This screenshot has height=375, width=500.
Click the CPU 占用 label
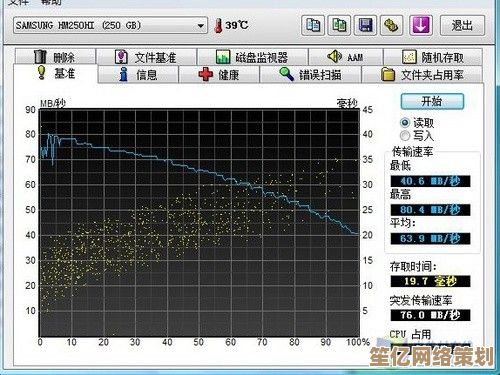[410, 334]
